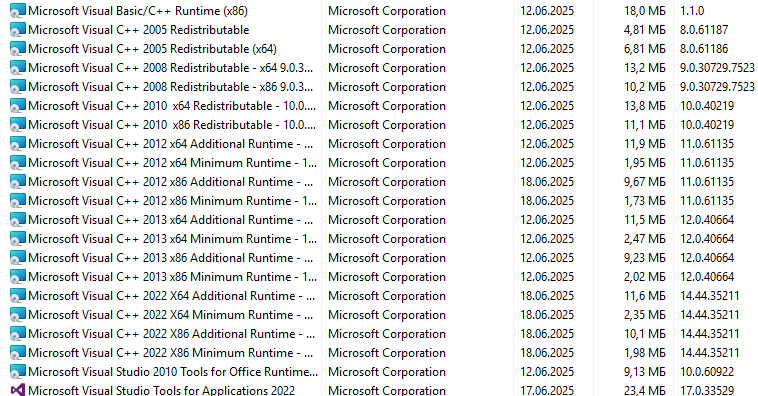Click the icon of Visual C++ 2005 Redistributable without x64

17,30
